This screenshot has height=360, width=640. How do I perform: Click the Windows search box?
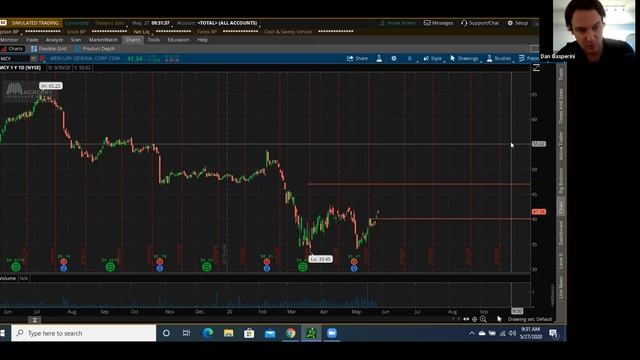[x=84, y=333]
